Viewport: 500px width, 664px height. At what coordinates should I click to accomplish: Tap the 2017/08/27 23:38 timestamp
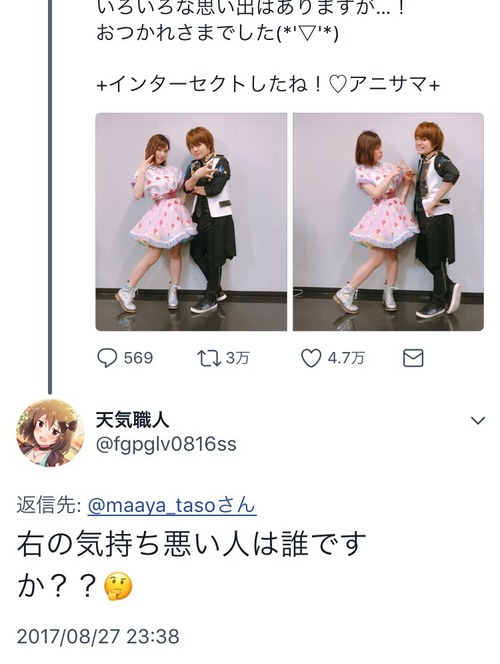(98, 636)
